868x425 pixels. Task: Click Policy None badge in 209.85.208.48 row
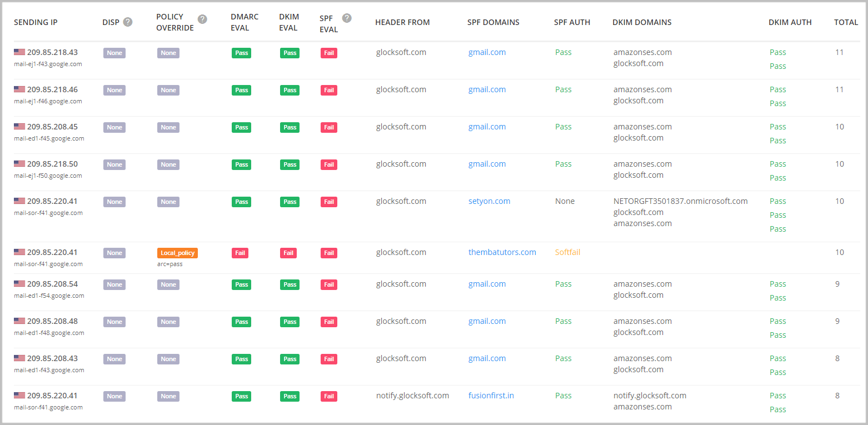tap(168, 322)
